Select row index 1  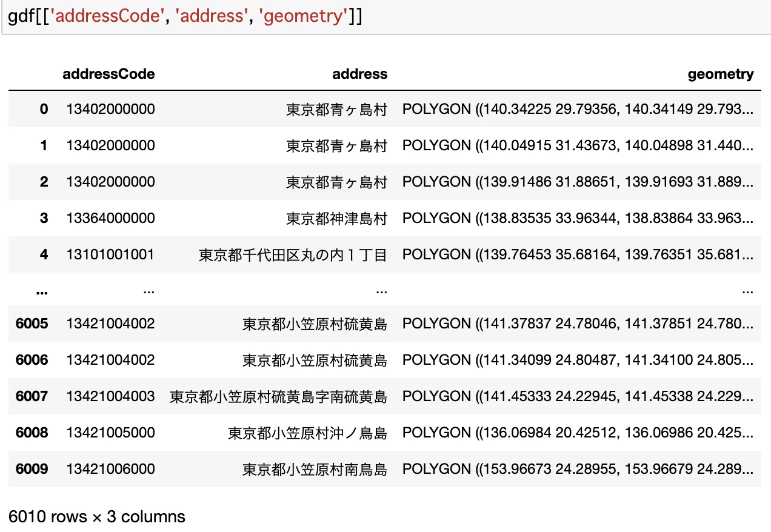point(44,145)
